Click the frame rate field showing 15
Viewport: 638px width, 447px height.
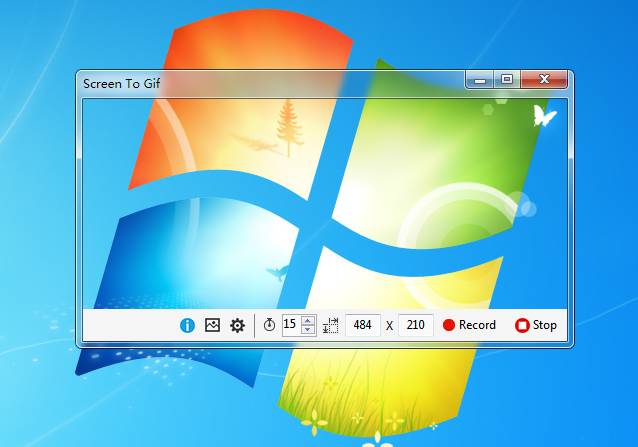click(291, 325)
